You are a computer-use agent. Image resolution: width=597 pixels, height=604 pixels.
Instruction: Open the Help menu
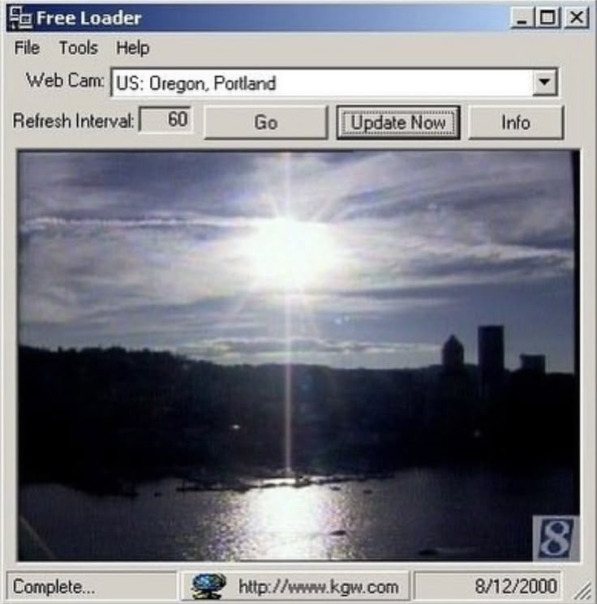coord(132,48)
